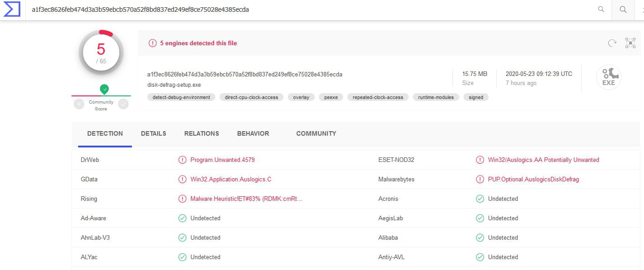644x270 pixels.
Task: Select the peexe tag
Action: pyautogui.click(x=331, y=97)
